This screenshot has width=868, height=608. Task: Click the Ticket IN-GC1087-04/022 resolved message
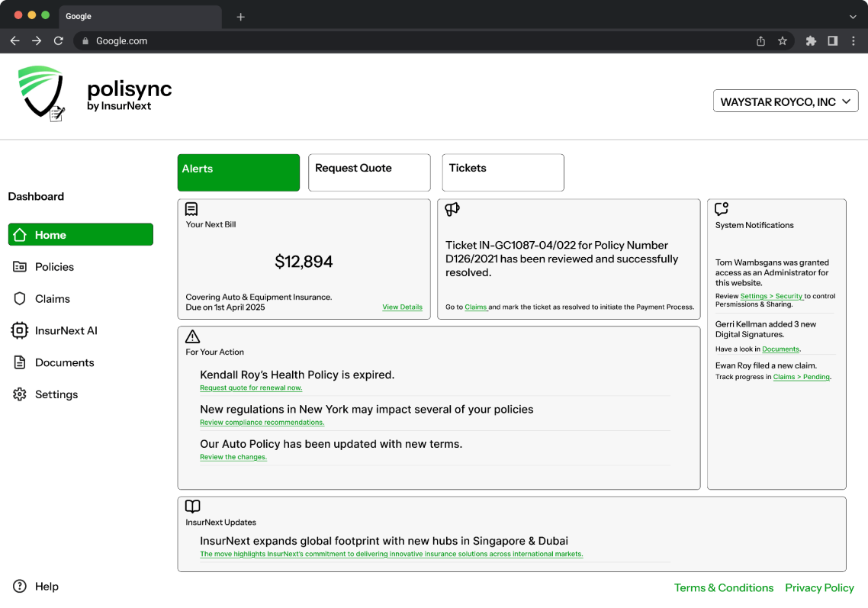562,259
